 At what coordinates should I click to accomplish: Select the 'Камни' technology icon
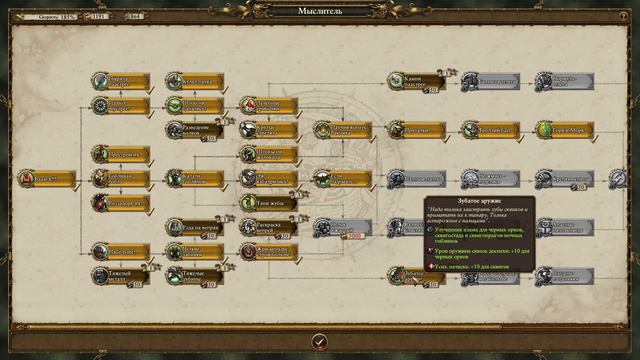[x=396, y=81]
